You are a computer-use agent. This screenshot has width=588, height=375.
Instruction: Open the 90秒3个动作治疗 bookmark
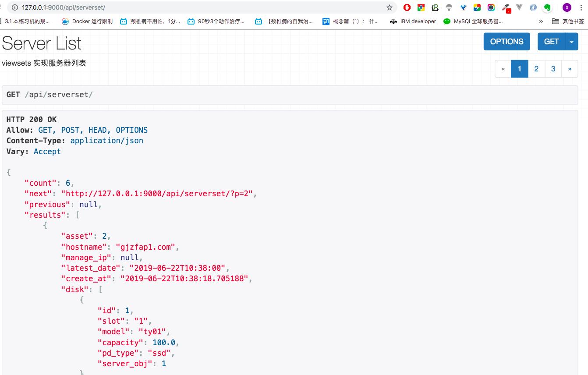coord(216,21)
